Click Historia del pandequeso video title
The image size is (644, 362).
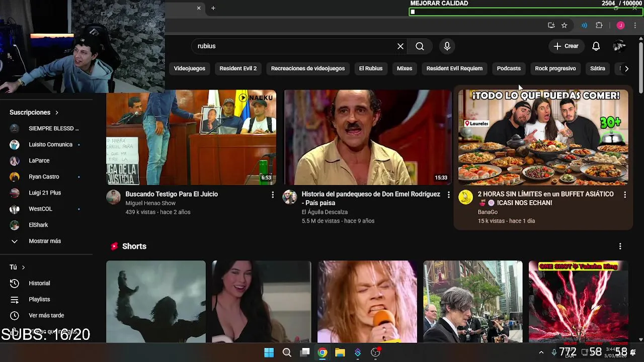[x=371, y=199]
